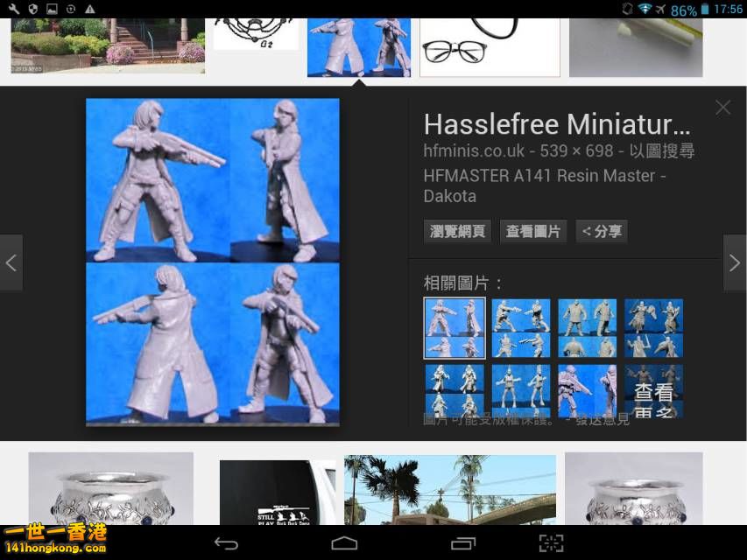
Task: Click the 相關圖片 related images heading
Action: click(462, 283)
